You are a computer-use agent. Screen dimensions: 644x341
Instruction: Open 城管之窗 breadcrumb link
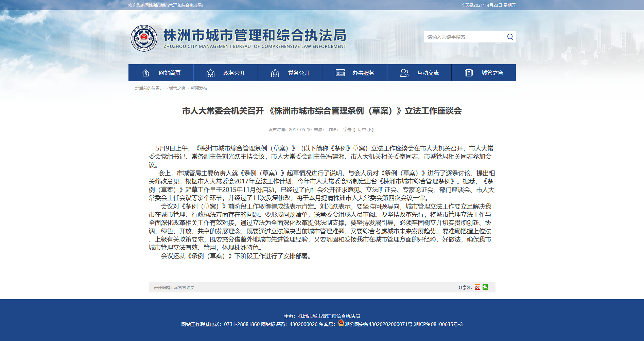click(x=177, y=88)
